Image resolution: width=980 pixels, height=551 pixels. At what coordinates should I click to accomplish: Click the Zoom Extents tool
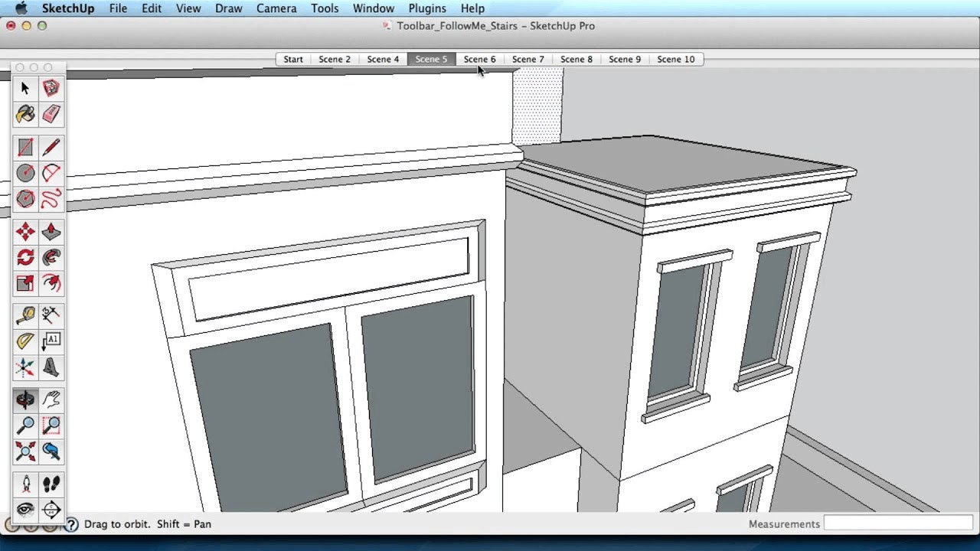tap(25, 452)
